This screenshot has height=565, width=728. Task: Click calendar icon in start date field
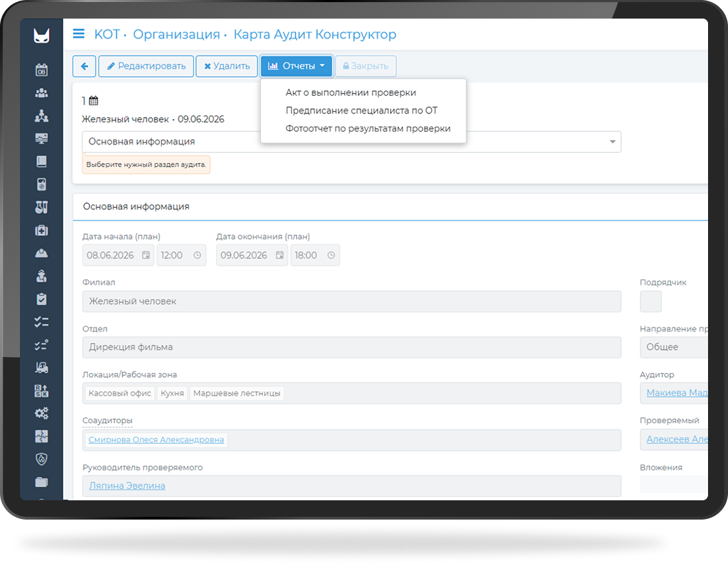pyautogui.click(x=146, y=255)
